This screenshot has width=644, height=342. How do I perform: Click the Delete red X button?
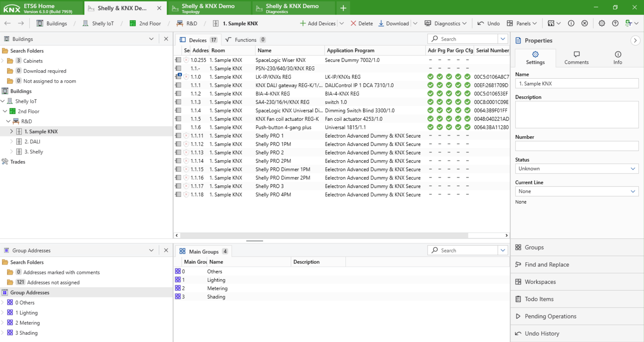[x=362, y=23]
